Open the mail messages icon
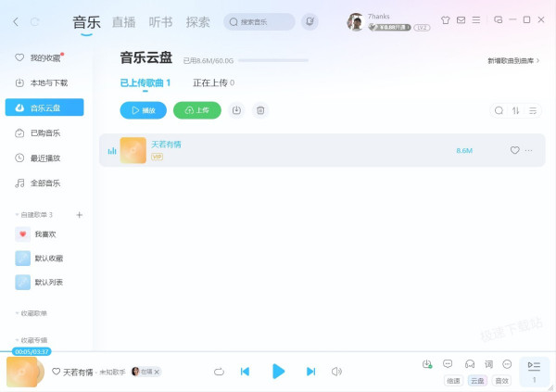 point(461,19)
